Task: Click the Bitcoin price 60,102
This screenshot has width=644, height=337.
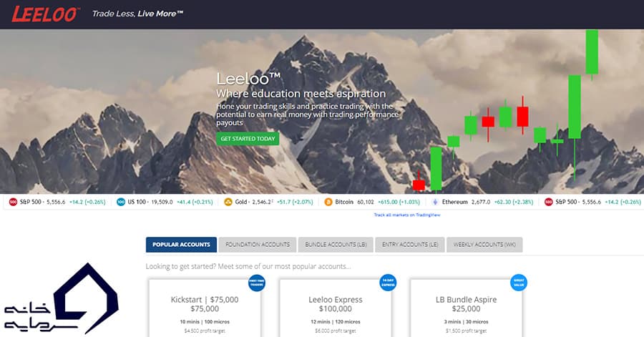Action: tap(366, 202)
